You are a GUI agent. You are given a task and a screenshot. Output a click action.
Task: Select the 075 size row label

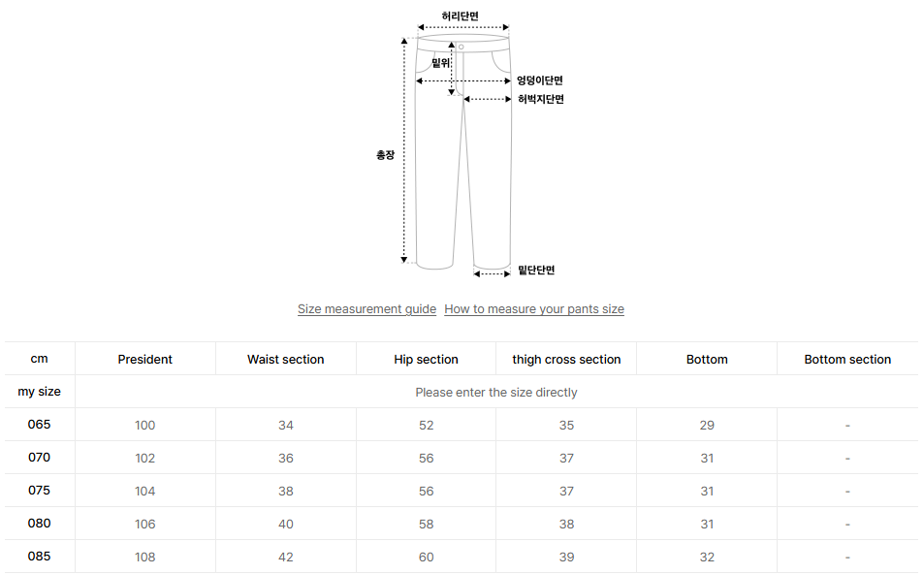coord(39,491)
